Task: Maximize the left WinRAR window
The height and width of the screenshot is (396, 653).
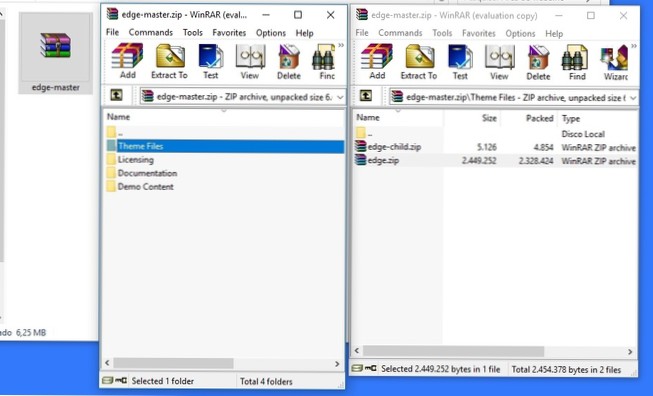Action: pyautogui.click(x=298, y=15)
